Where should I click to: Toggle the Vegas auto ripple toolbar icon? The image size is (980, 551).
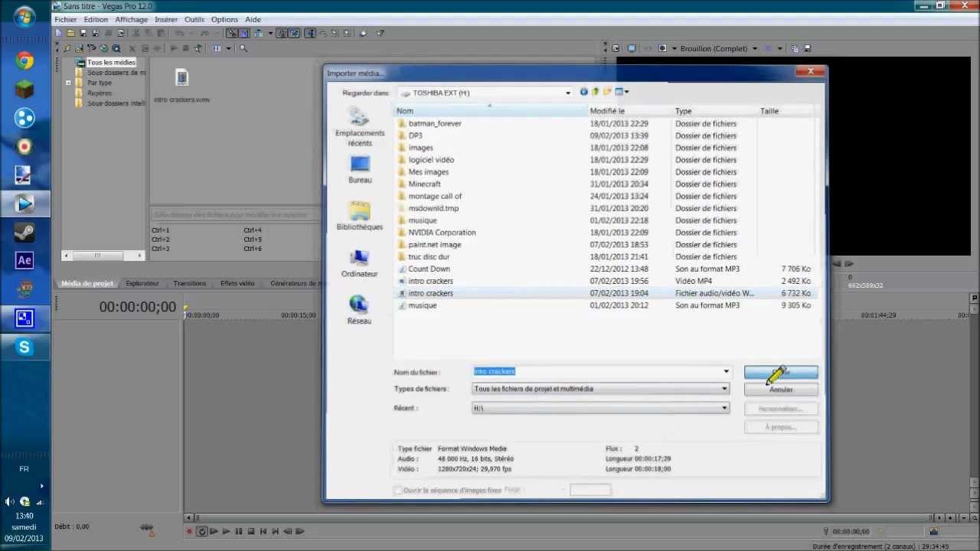(x=258, y=33)
